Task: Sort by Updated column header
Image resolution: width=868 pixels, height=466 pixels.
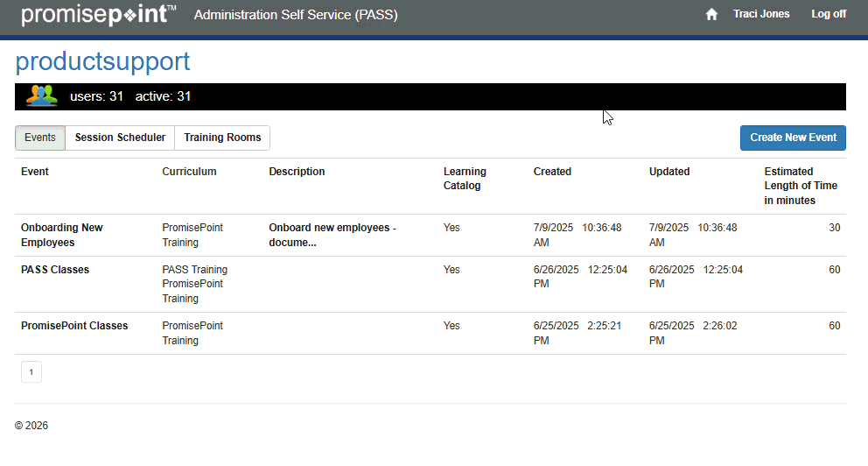Action: (669, 172)
